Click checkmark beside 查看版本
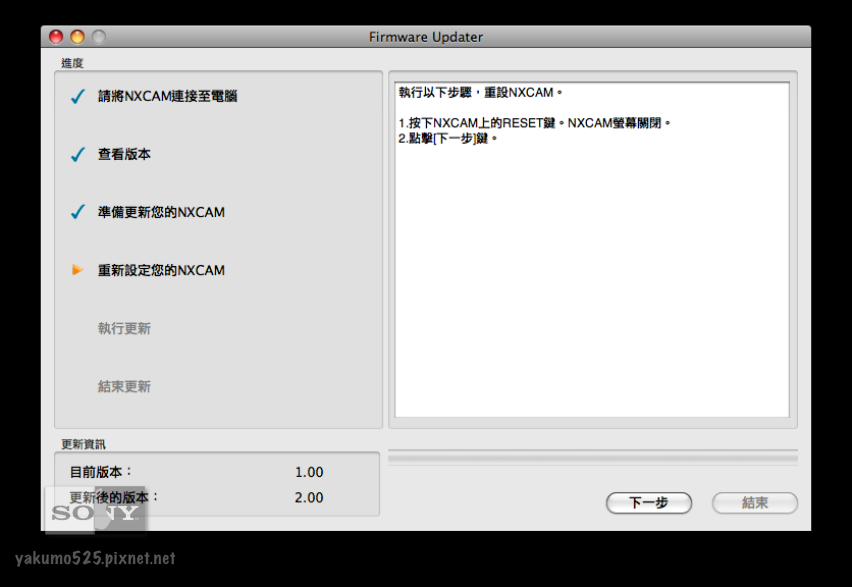Screen dimensions: 852x587 click(x=78, y=155)
